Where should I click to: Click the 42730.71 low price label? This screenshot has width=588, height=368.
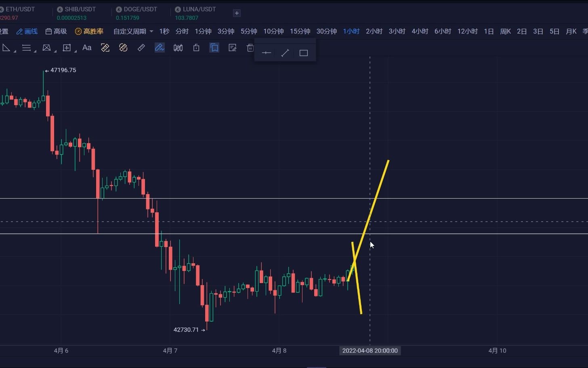tap(186, 330)
